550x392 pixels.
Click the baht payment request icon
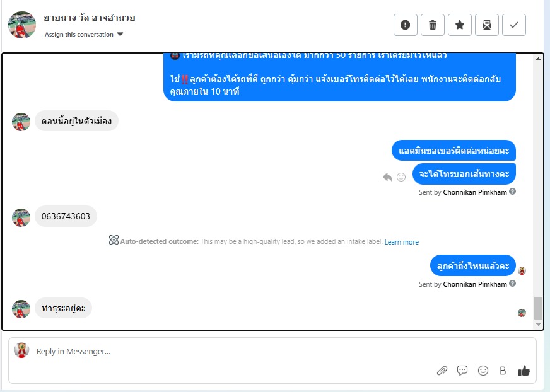(x=503, y=371)
